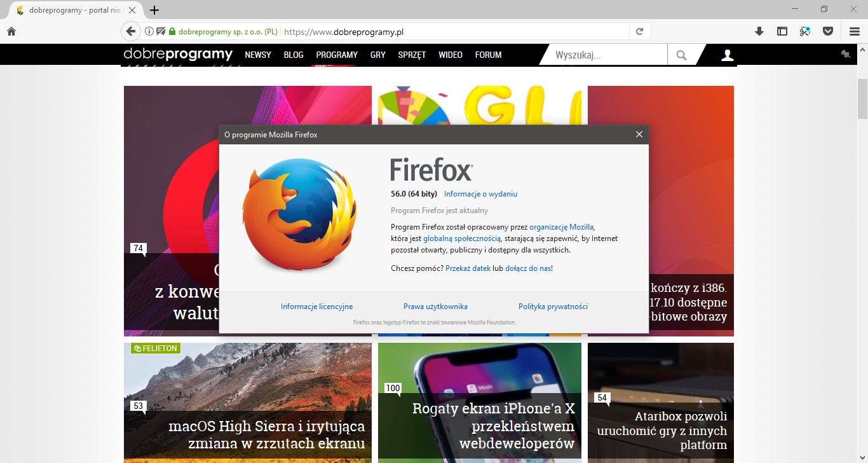The height and width of the screenshot is (463, 868).
Task: Click the site search magnifier icon
Action: (681, 55)
